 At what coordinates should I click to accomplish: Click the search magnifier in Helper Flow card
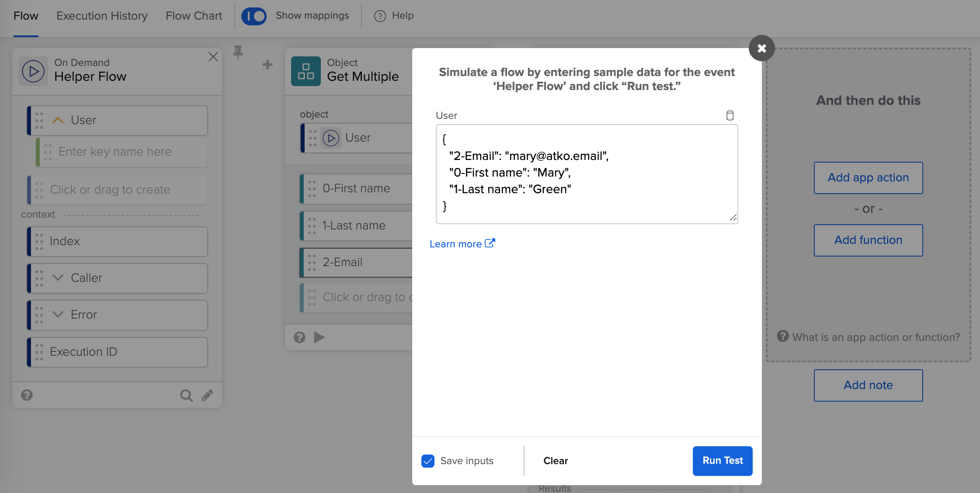tap(186, 396)
